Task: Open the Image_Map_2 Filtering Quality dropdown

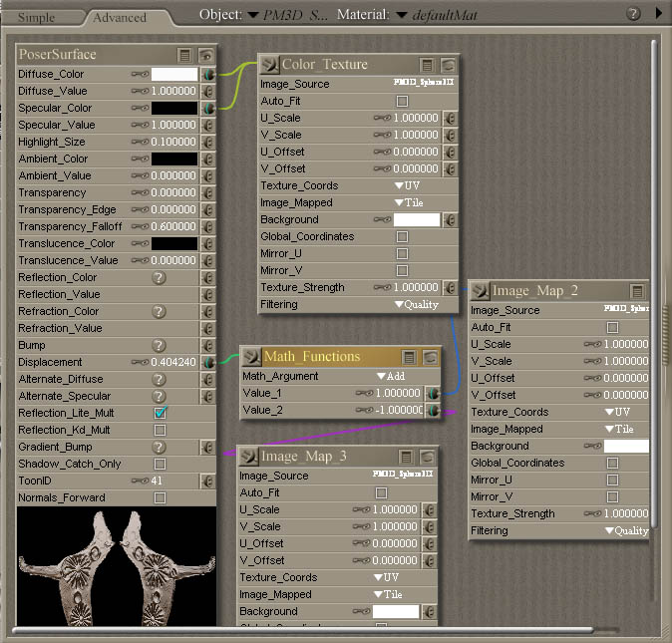Action: (x=626, y=530)
